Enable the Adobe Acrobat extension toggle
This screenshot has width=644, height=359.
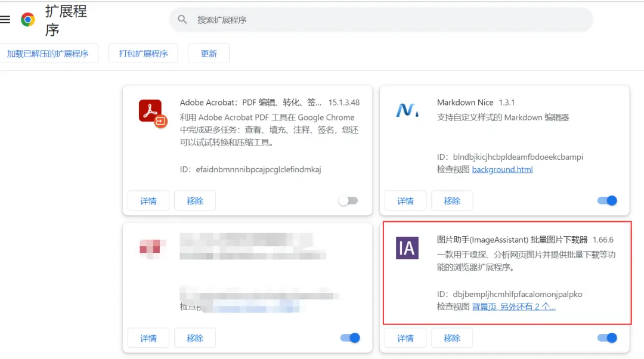point(349,200)
